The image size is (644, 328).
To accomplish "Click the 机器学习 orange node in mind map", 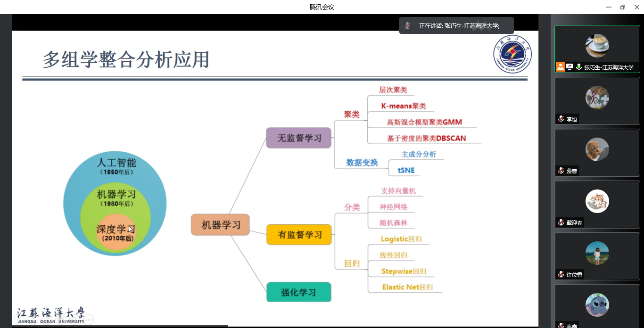I will [x=220, y=225].
